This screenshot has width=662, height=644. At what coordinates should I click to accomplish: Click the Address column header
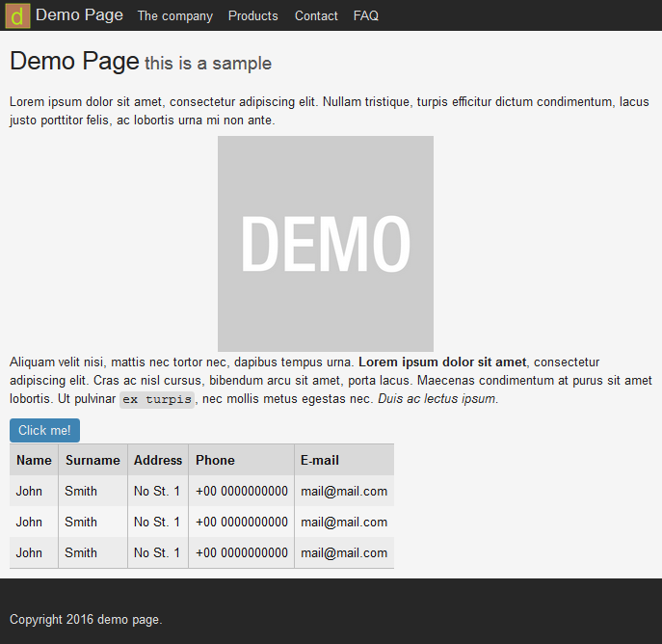click(158, 460)
